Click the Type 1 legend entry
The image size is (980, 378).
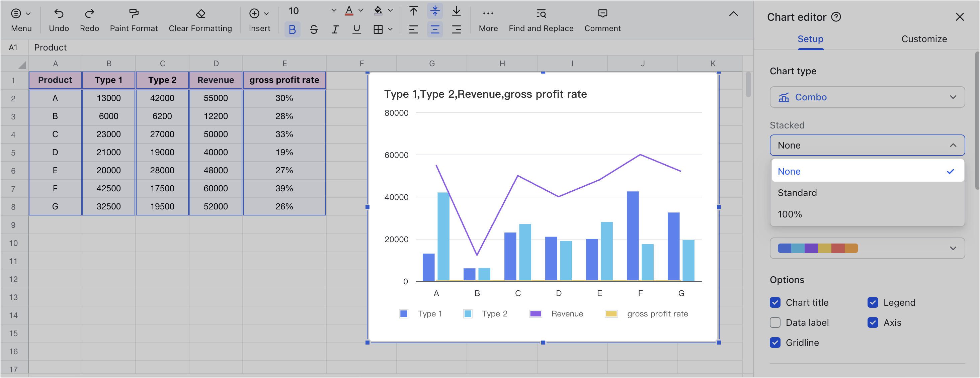click(420, 314)
